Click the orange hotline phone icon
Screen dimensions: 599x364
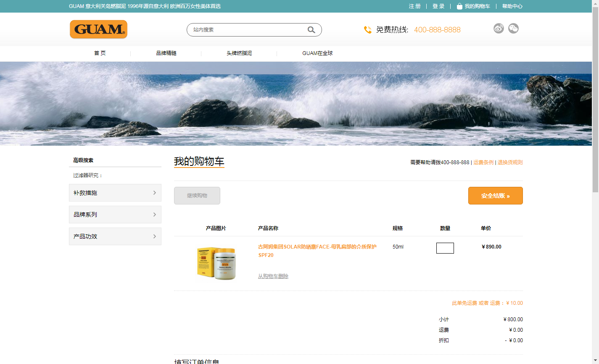click(x=367, y=30)
